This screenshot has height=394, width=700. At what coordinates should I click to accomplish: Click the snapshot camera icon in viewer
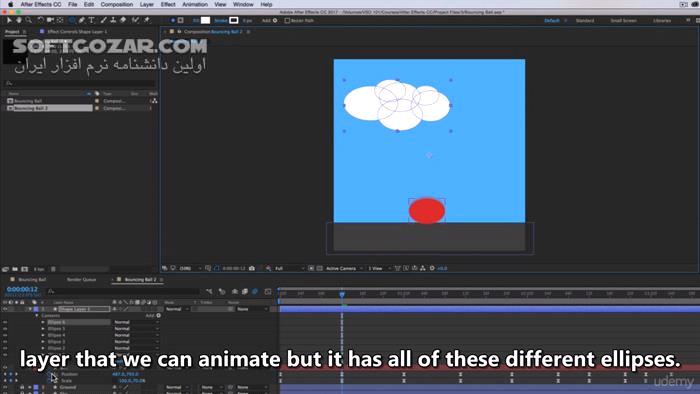click(x=252, y=268)
